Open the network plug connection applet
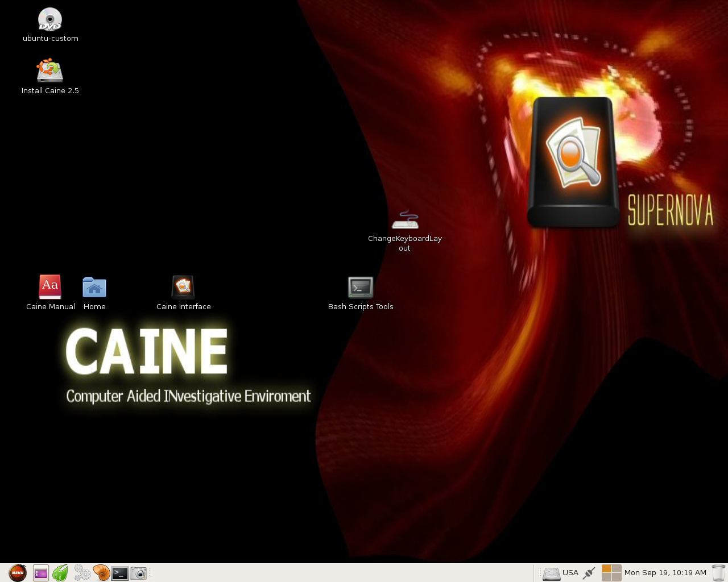Image resolution: width=728 pixels, height=582 pixels. [589, 573]
